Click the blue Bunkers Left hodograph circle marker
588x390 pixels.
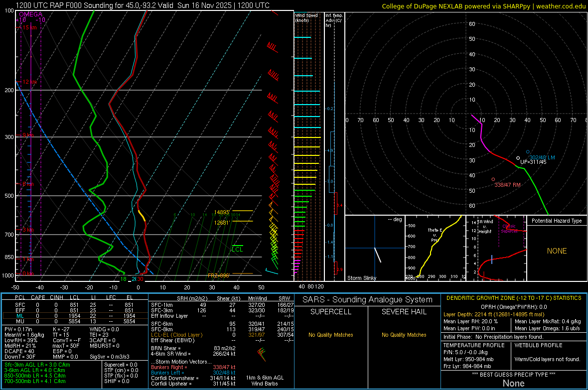tap(528, 152)
